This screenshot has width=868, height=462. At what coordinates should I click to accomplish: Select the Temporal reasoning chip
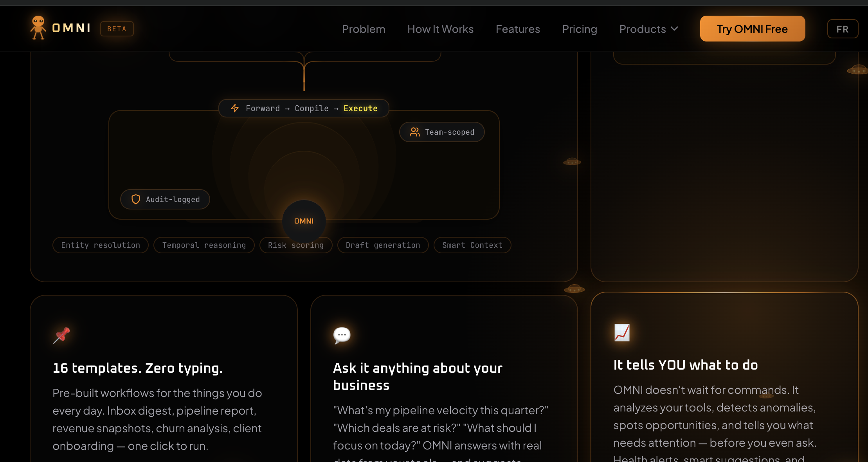click(x=204, y=245)
